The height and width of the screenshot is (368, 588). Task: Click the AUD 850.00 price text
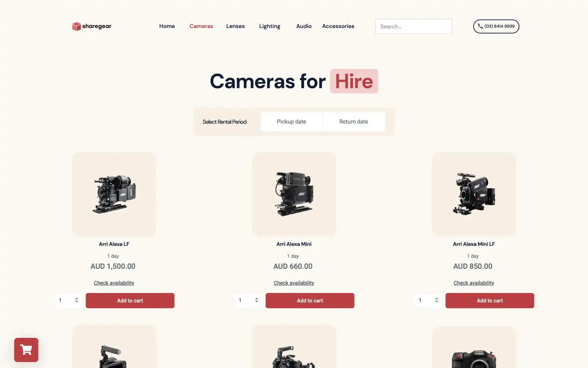(x=473, y=266)
